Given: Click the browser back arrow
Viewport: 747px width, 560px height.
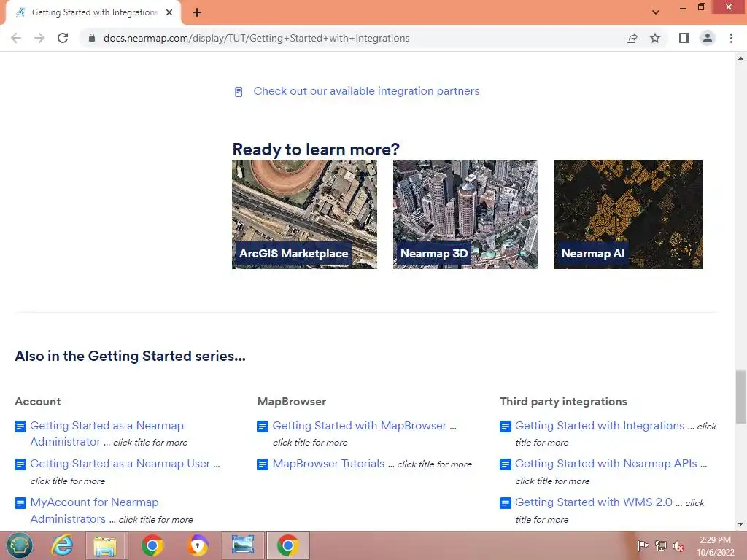Looking at the screenshot, I should (16, 38).
